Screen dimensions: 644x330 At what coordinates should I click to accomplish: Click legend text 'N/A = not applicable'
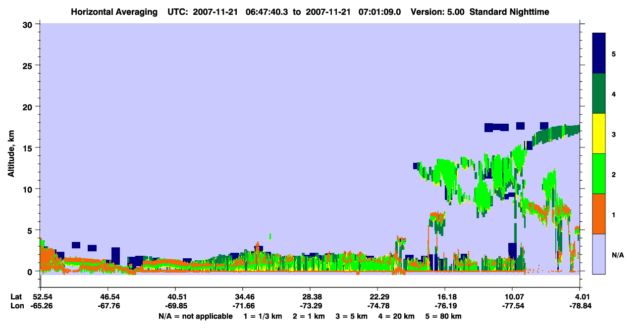[x=195, y=316]
